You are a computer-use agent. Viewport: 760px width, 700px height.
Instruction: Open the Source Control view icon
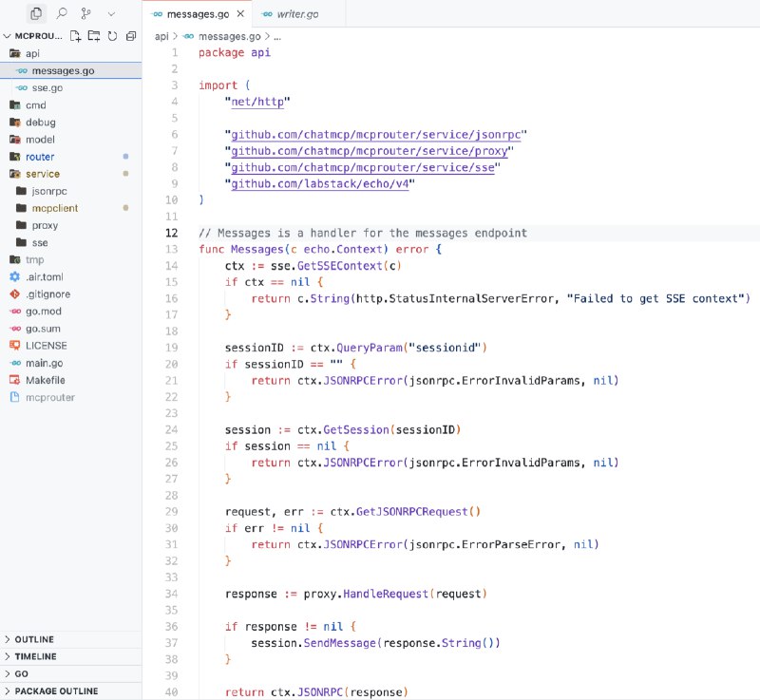point(86,13)
